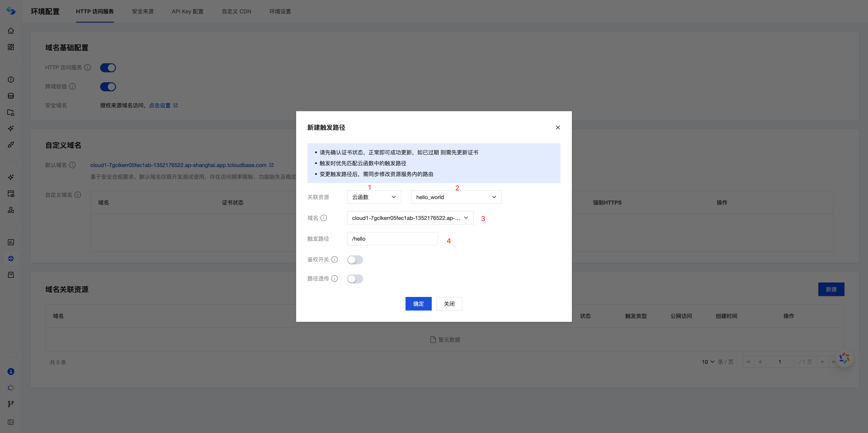The image size is (868, 433).
Task: Open the lower sparkle icon in sidebar
Action: click(x=11, y=177)
